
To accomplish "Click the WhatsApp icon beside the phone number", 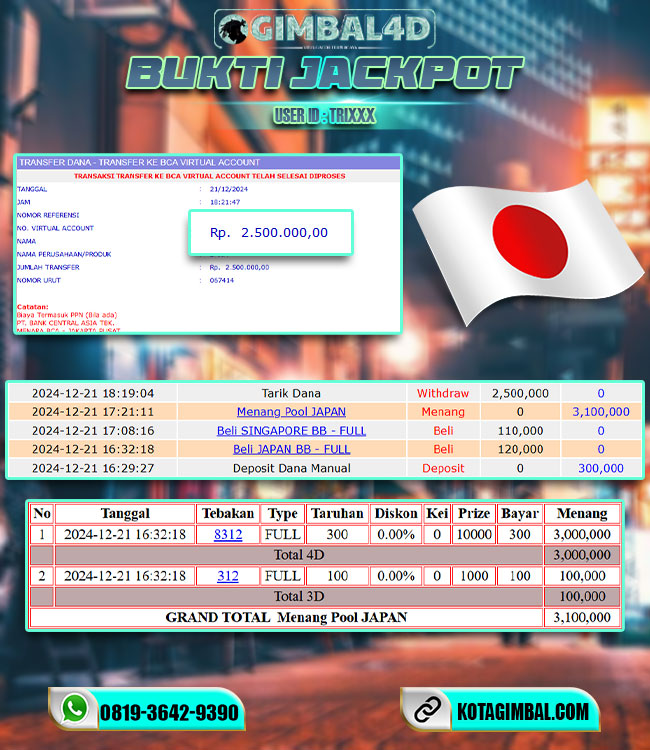I will tap(75, 708).
